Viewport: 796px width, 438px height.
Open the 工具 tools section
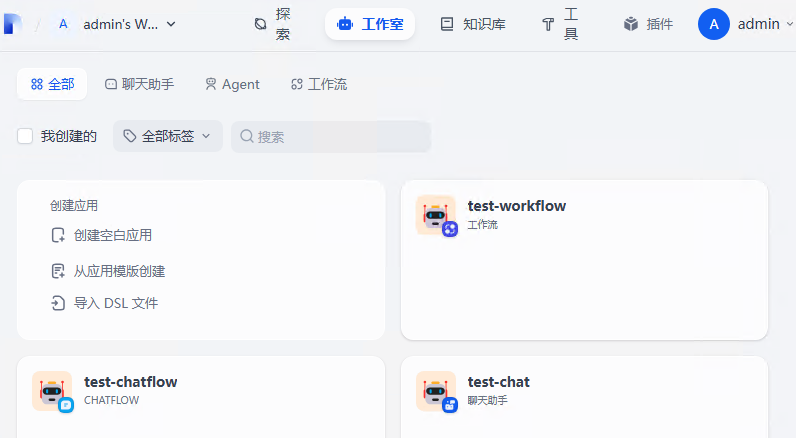pos(560,24)
